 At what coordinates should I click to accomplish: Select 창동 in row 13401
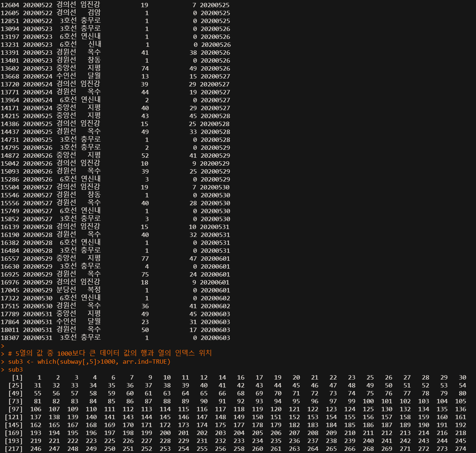point(94,60)
